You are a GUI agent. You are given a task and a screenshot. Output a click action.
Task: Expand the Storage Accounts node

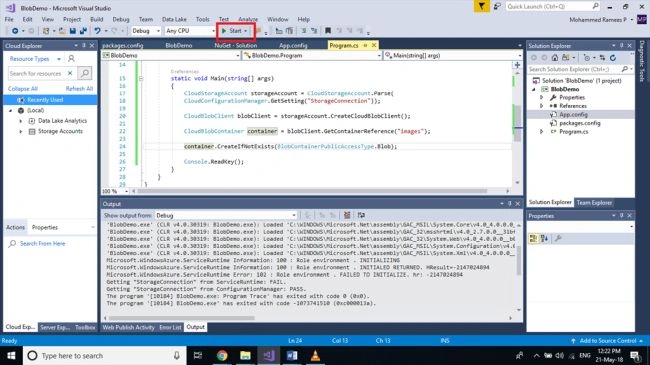21,131
